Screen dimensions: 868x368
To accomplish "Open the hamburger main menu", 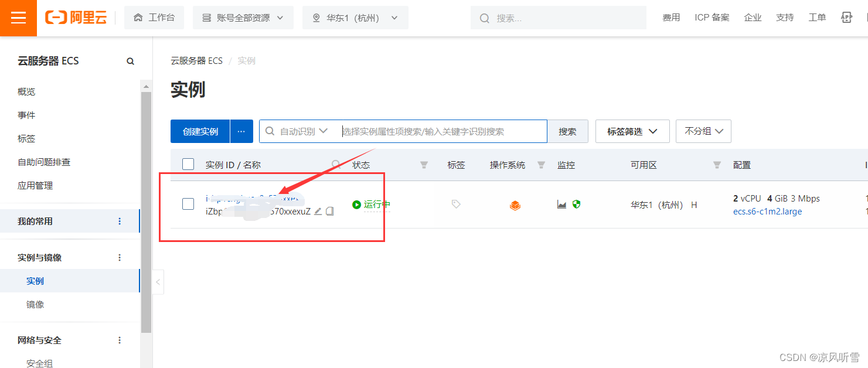I will coord(18,18).
